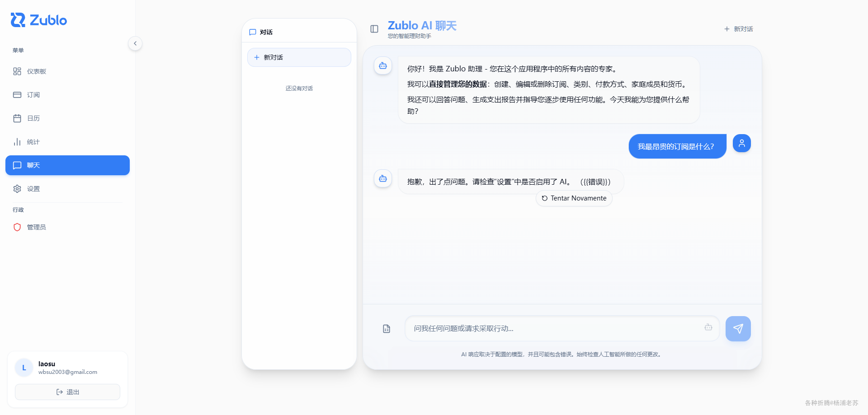Click the 还没有对话 empty-state text
Image resolution: width=868 pixels, height=415 pixels.
(299, 89)
